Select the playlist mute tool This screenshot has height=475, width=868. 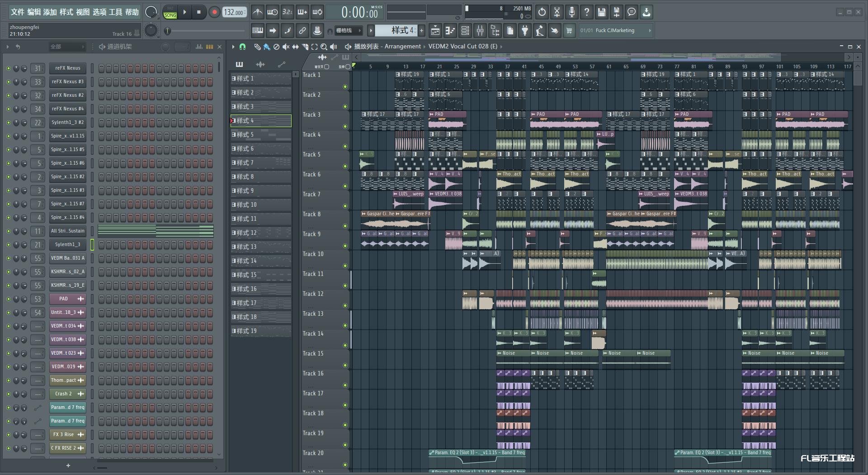[286, 47]
